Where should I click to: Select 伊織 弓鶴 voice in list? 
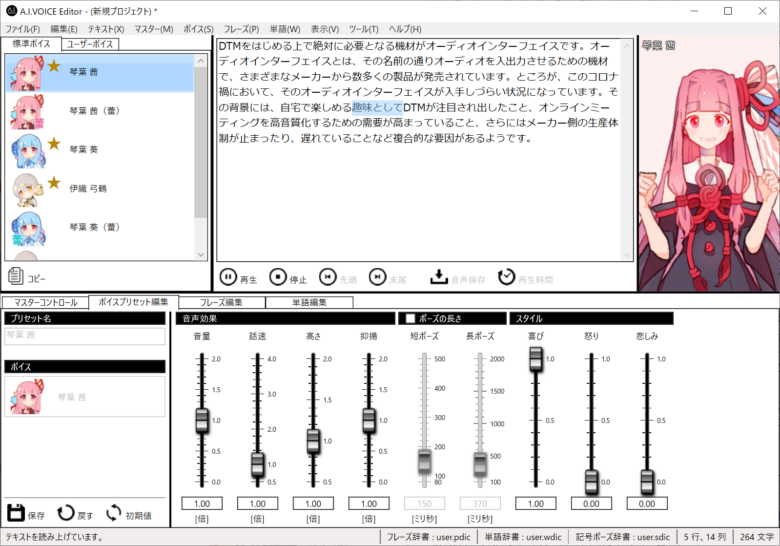pyautogui.click(x=99, y=188)
